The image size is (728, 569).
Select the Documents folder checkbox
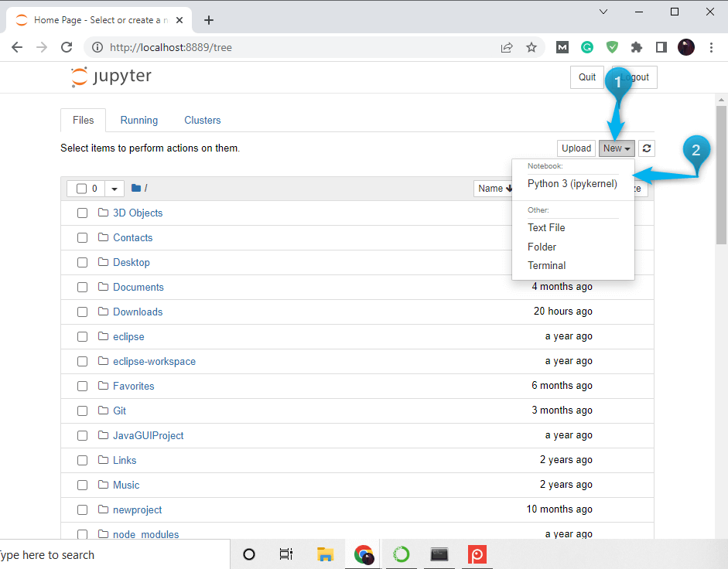tap(82, 287)
